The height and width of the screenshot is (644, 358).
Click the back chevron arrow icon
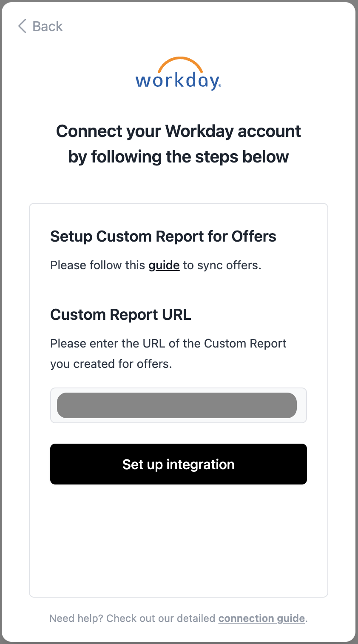(22, 26)
